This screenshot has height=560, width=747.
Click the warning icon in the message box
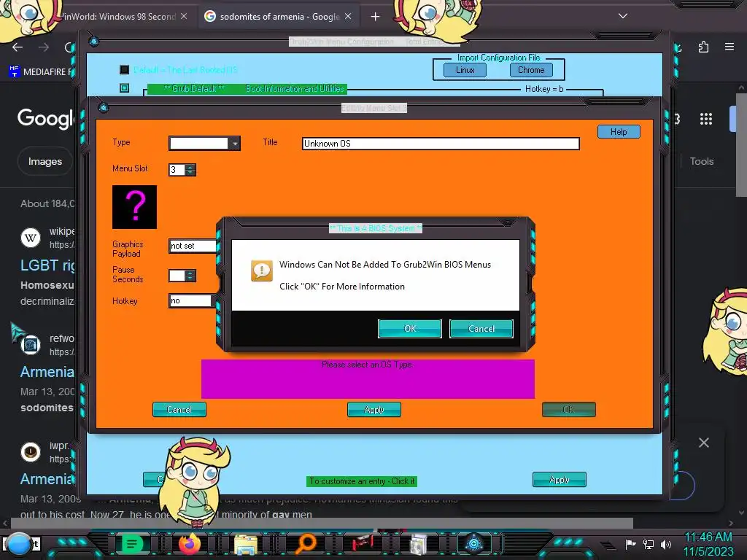click(262, 271)
